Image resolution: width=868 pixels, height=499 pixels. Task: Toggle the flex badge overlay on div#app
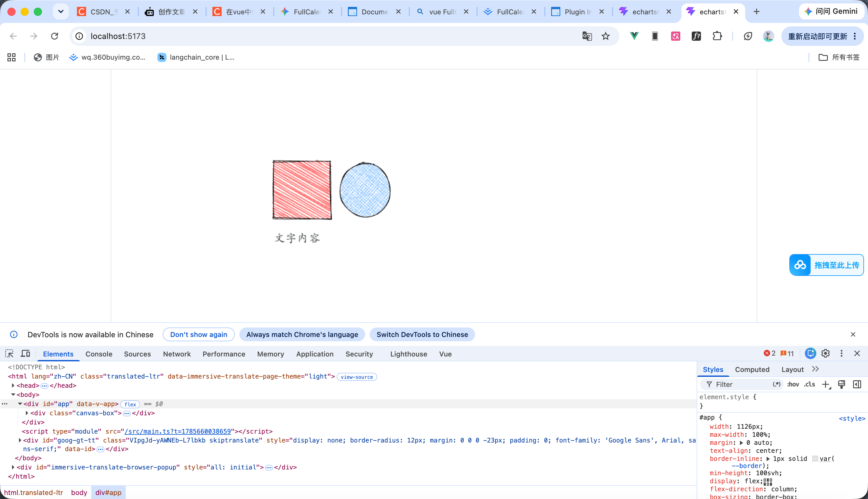pyautogui.click(x=130, y=404)
